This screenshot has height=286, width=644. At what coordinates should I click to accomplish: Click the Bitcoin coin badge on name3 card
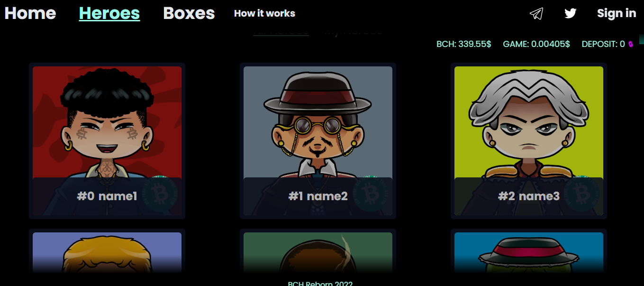tap(581, 194)
